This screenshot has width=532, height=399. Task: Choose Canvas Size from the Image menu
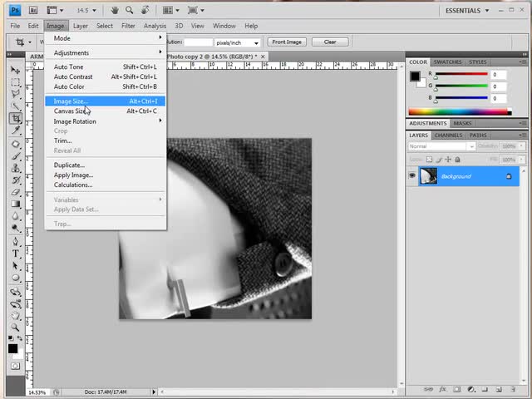tap(71, 111)
